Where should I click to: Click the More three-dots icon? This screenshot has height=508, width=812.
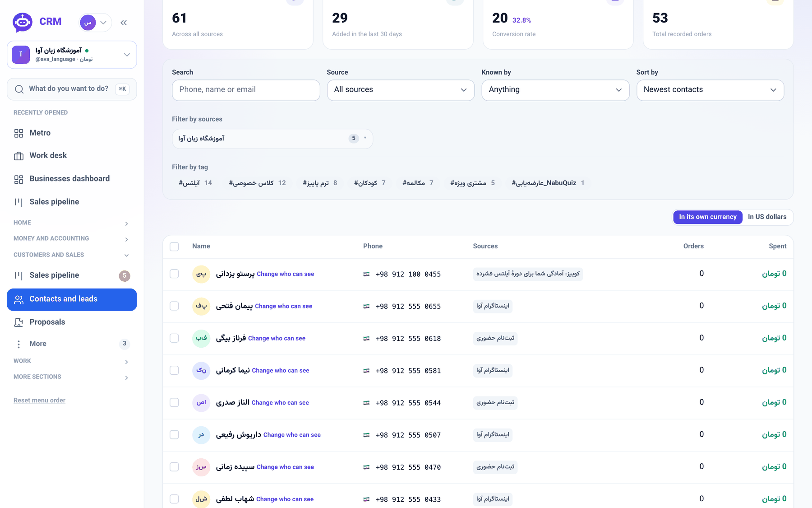coord(18,344)
